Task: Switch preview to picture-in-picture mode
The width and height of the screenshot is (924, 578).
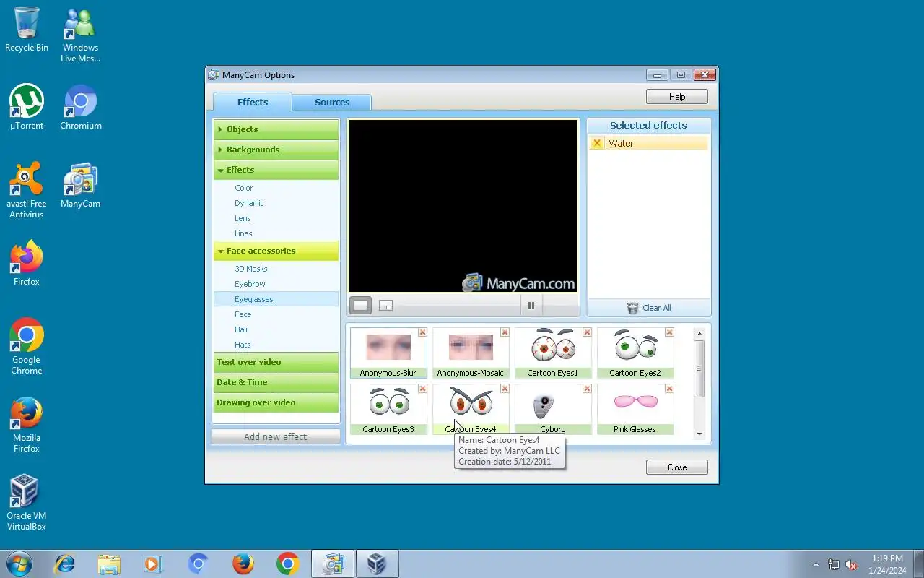Action: [386, 306]
